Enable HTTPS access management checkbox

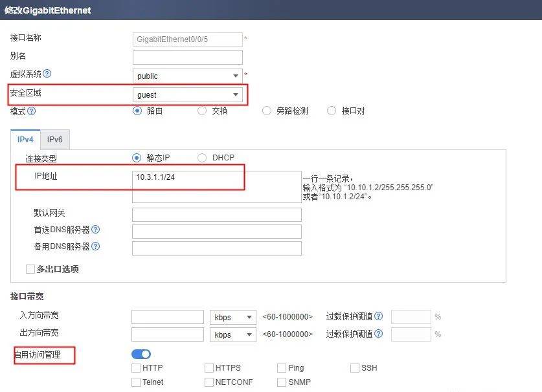pyautogui.click(x=209, y=368)
